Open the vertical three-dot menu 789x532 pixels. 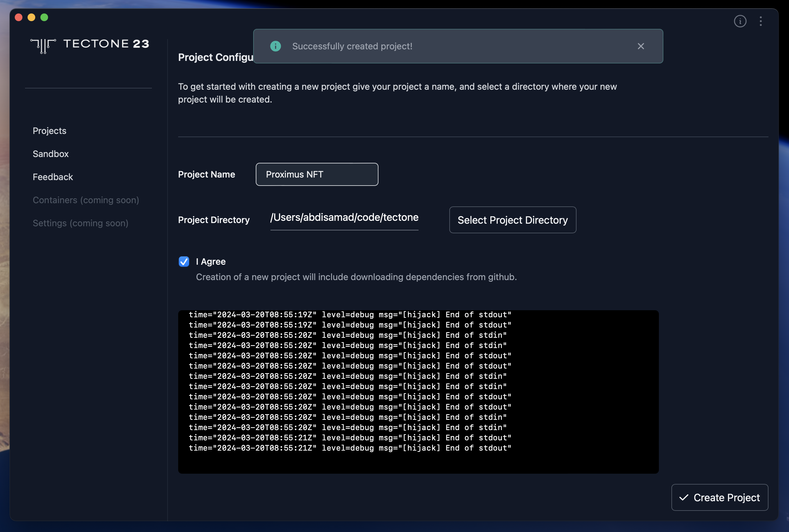[761, 21]
